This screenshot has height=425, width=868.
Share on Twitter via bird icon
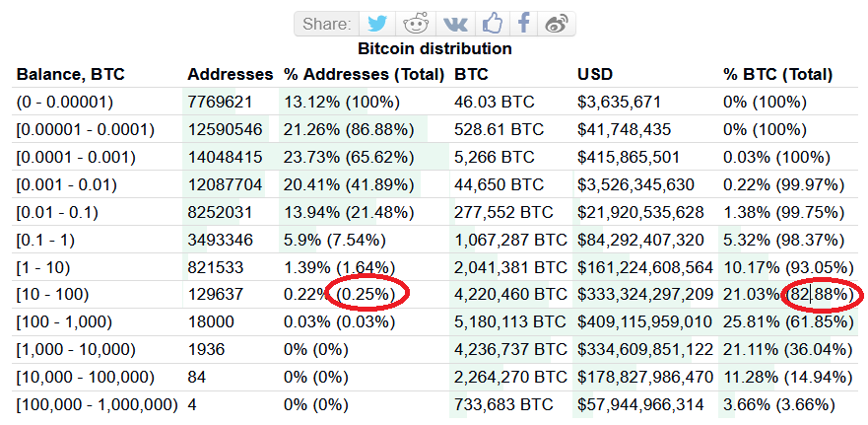[x=377, y=24]
